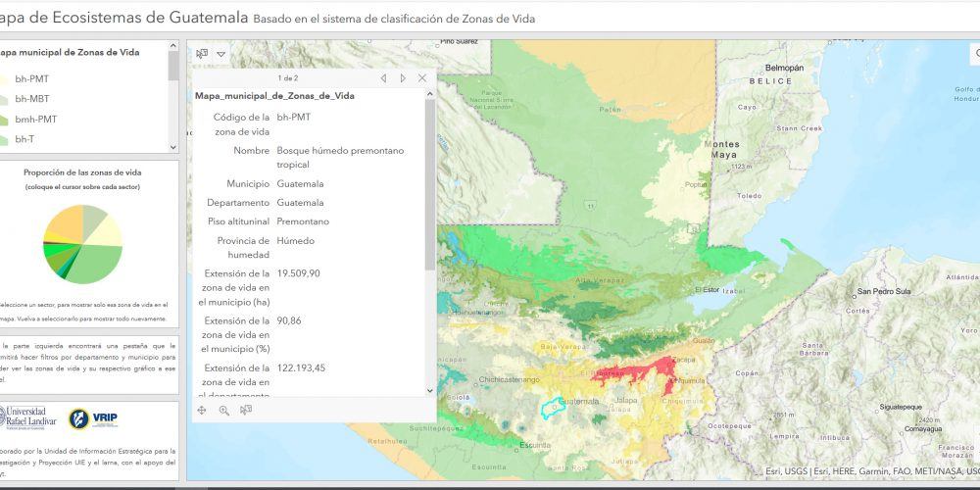Click the bmh-PMT legend label
The height and width of the screenshot is (490, 980).
click(x=36, y=119)
